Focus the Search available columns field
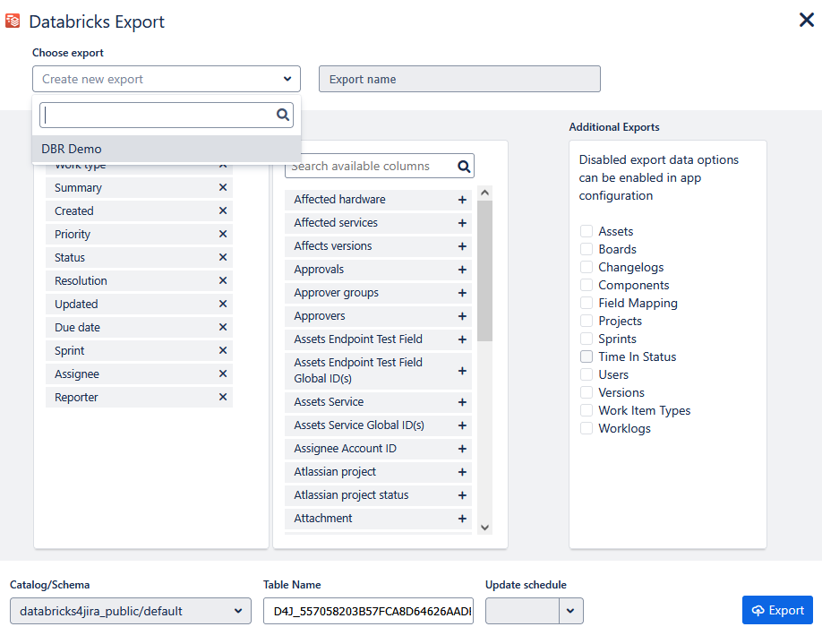822x644 pixels. (x=371, y=167)
